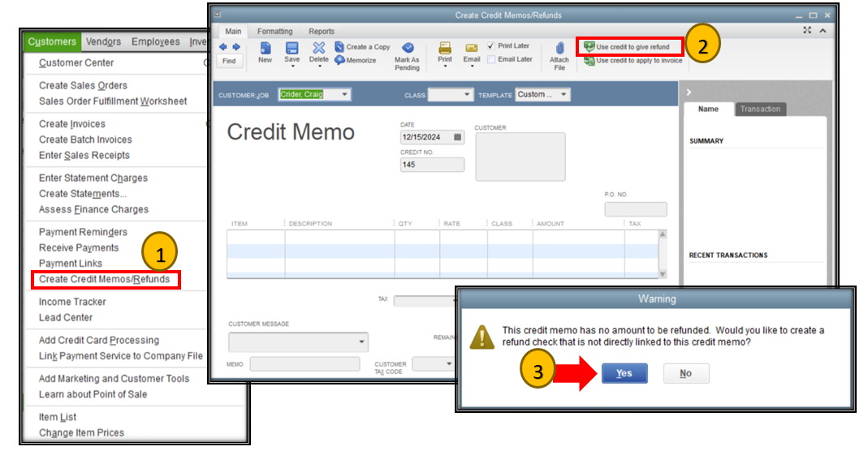The image size is (868, 451).
Task: Choose Assess Finance Charges menu item
Action: (93, 209)
